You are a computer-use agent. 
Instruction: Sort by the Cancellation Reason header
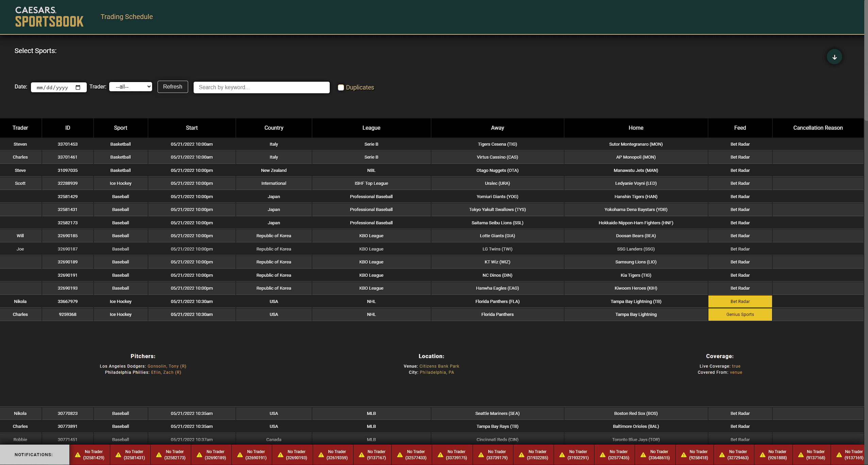(x=818, y=128)
